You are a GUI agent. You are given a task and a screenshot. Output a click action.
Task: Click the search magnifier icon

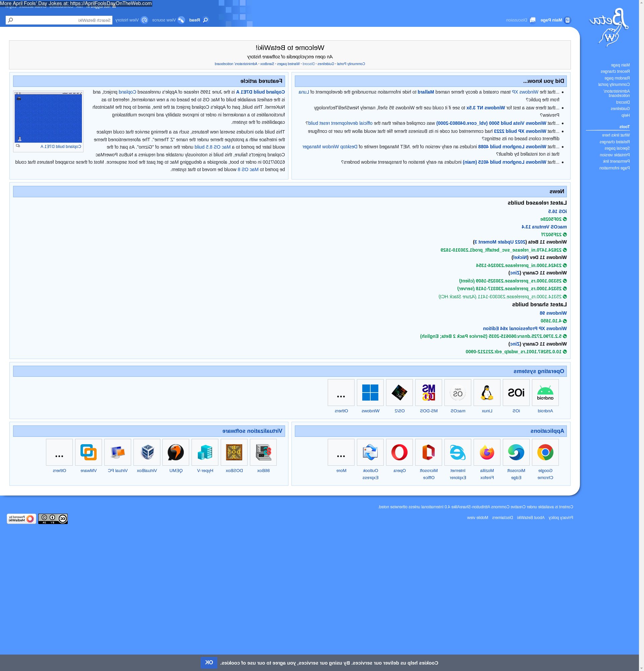click(x=10, y=20)
